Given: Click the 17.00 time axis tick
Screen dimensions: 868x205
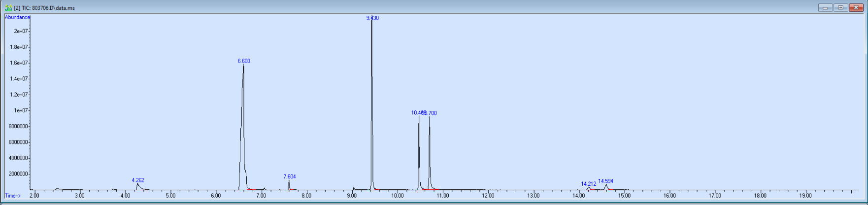Looking at the screenshot, I should point(715,196).
